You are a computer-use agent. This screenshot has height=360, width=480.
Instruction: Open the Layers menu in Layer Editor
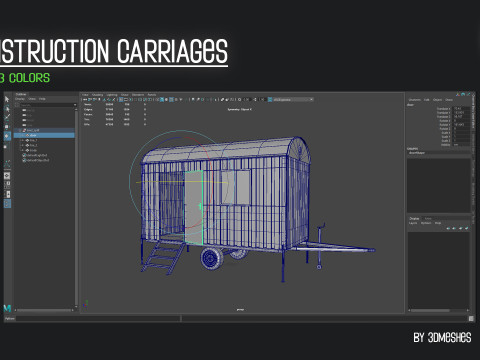tap(413, 223)
